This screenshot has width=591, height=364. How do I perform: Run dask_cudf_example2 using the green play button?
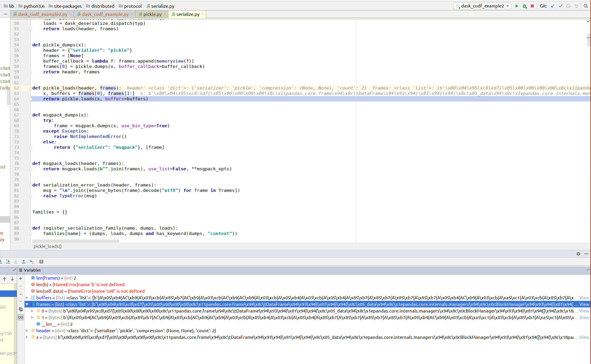pyautogui.click(x=517, y=6)
